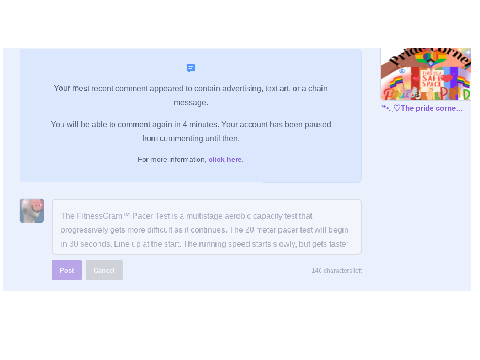Click the purple Post button

[x=67, y=270]
